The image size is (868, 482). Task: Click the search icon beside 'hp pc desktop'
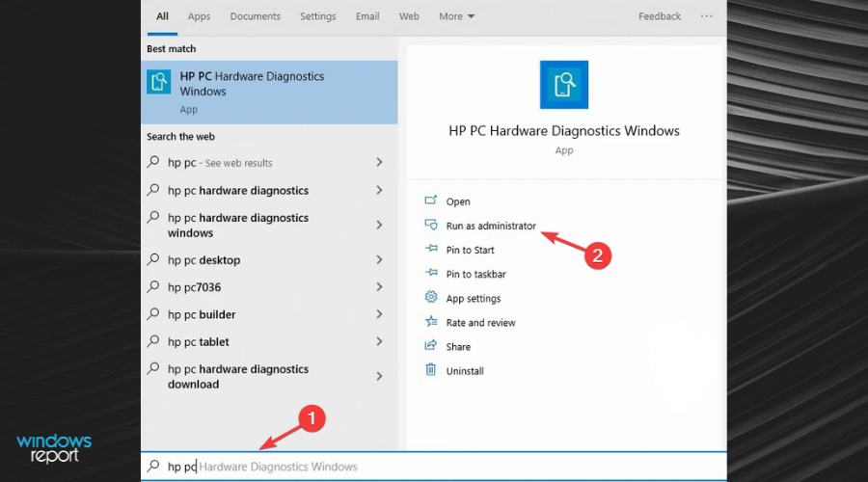point(153,259)
